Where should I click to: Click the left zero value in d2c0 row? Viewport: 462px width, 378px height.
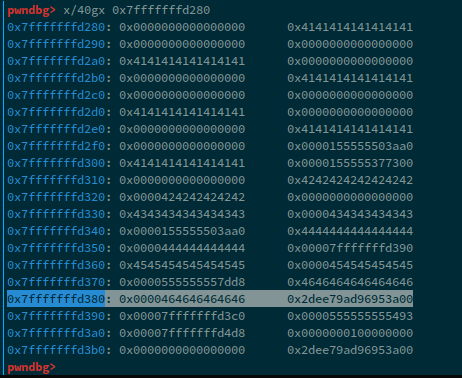click(x=182, y=95)
